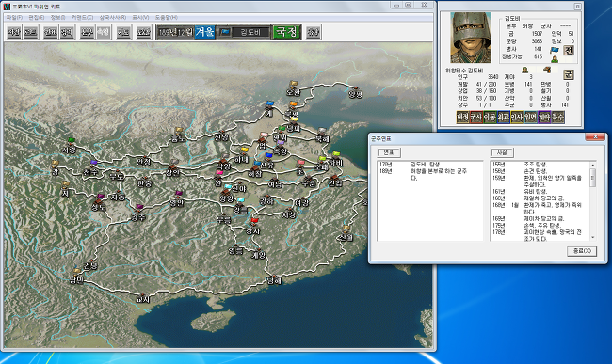
Task: Click the history list scroll-down arrow
Action: [x=593, y=237]
